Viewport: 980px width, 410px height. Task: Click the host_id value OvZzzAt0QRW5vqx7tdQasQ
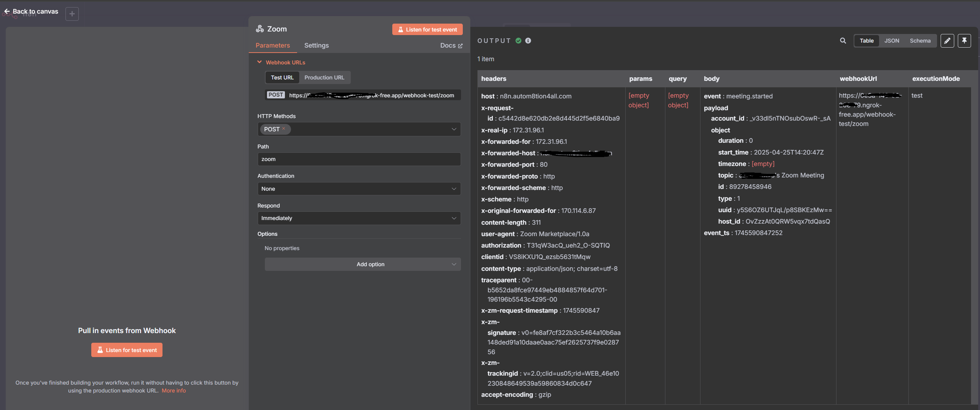click(x=787, y=221)
